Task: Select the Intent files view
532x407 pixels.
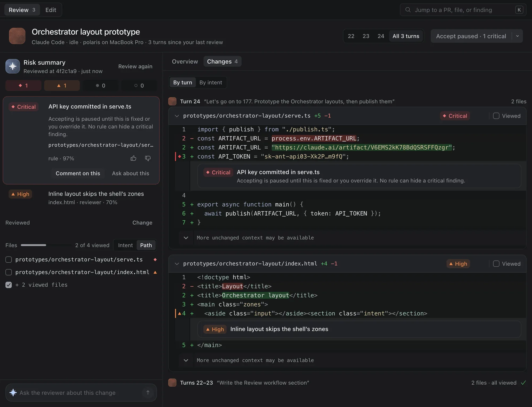Action: coord(125,245)
